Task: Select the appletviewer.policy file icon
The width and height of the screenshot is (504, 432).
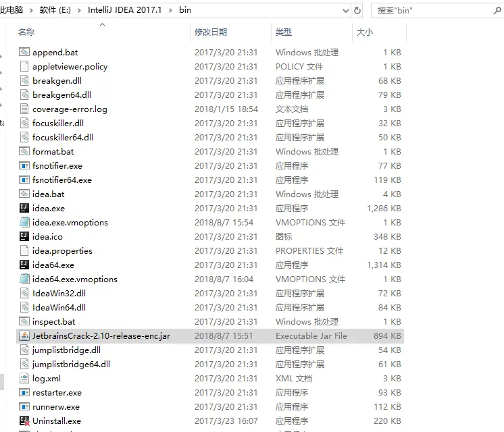Action: tap(24, 66)
